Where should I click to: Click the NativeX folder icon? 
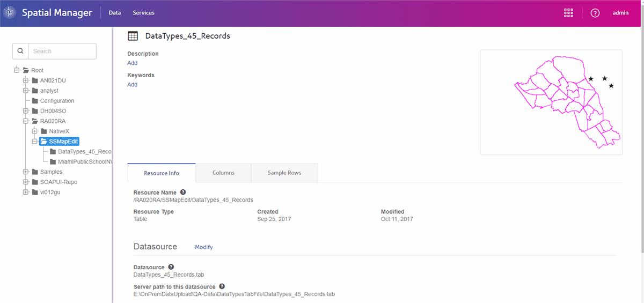pyautogui.click(x=44, y=131)
